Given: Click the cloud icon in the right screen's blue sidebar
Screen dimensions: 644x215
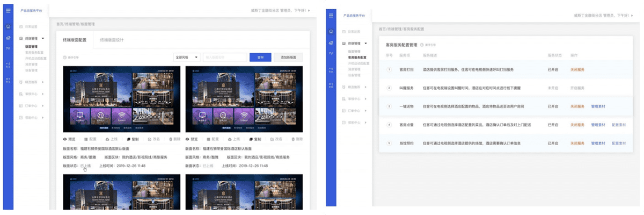Looking at the screenshot, I should click(x=331, y=42).
